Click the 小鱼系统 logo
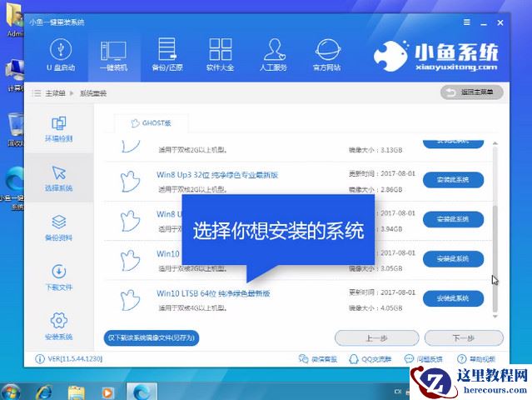 tap(435, 55)
